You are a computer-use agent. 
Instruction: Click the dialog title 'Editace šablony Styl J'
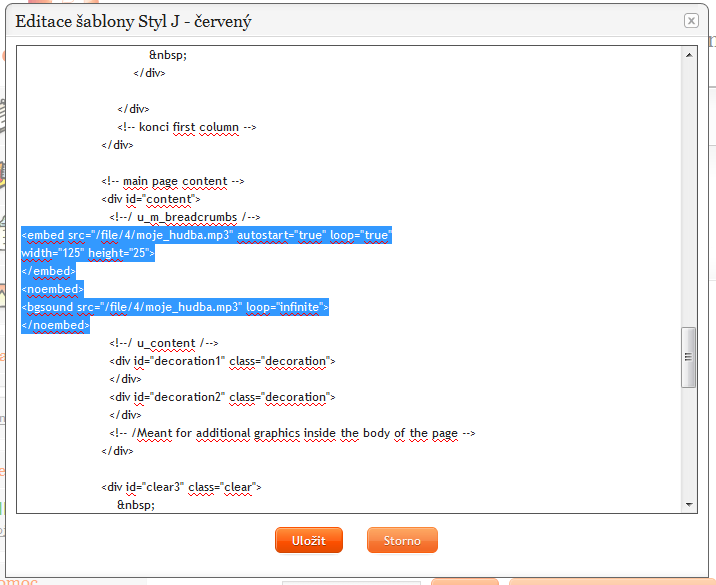[x=133, y=21]
